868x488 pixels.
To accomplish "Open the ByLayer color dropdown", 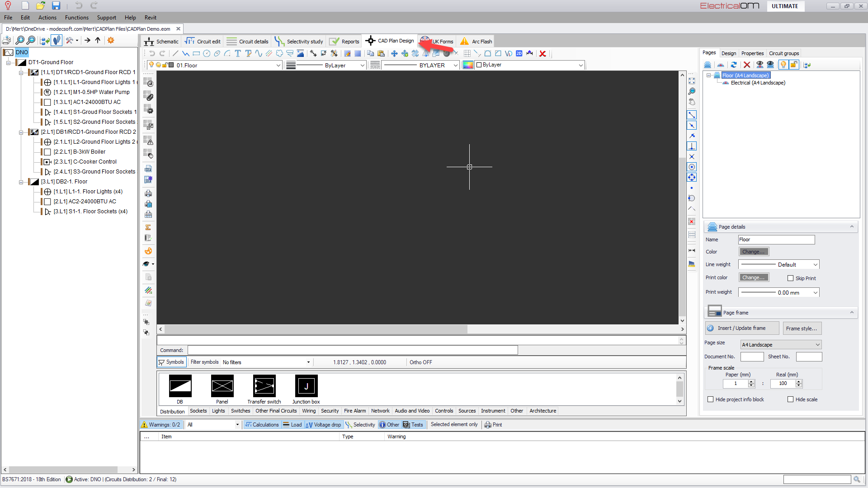I will 580,66.
